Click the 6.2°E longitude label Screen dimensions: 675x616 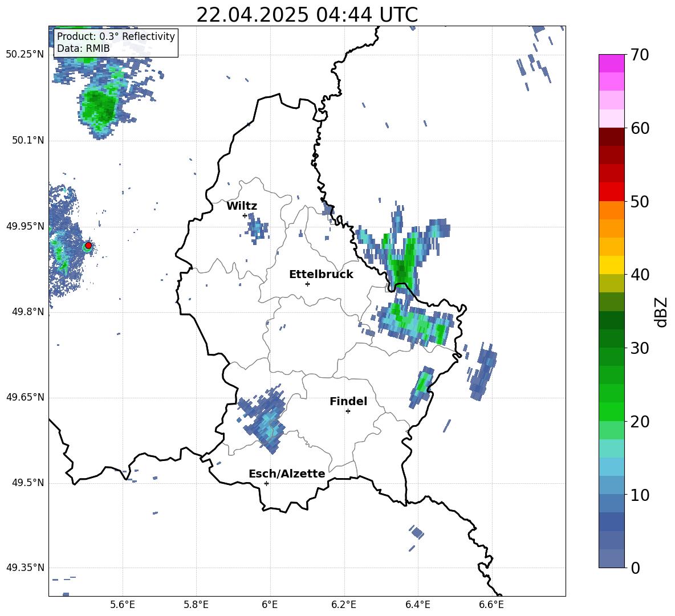(x=344, y=605)
